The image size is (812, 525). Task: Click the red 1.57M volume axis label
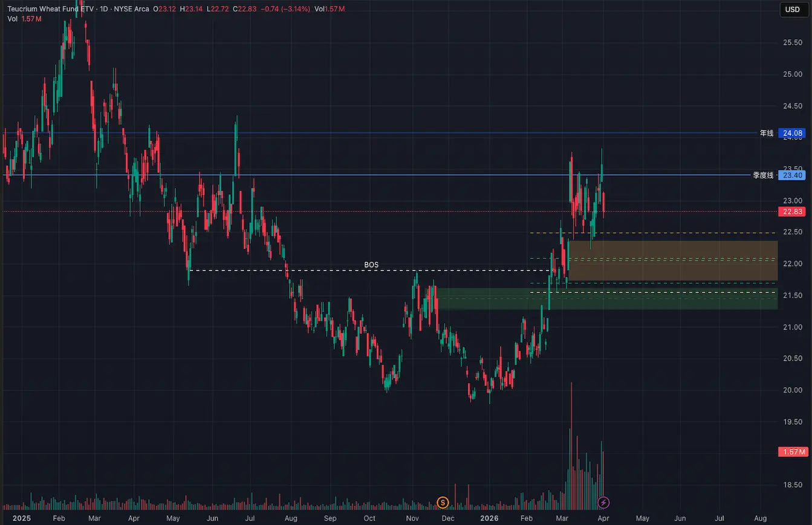click(x=792, y=452)
